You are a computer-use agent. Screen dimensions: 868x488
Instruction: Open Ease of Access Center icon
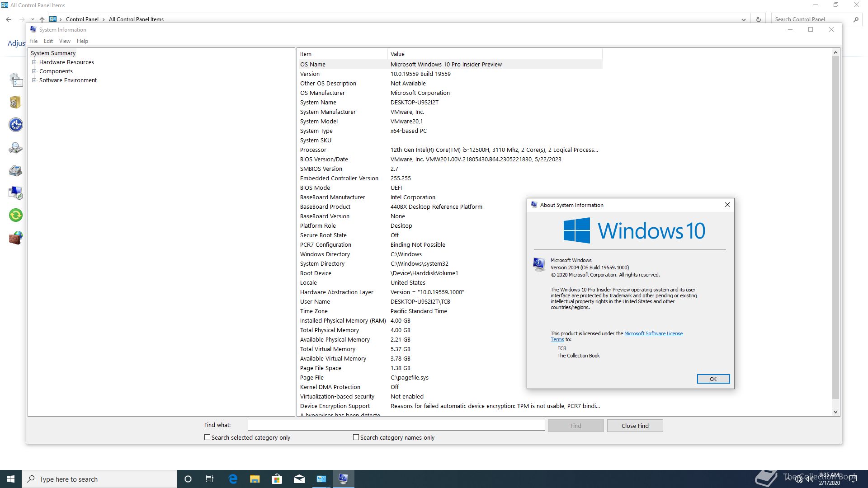pyautogui.click(x=16, y=125)
